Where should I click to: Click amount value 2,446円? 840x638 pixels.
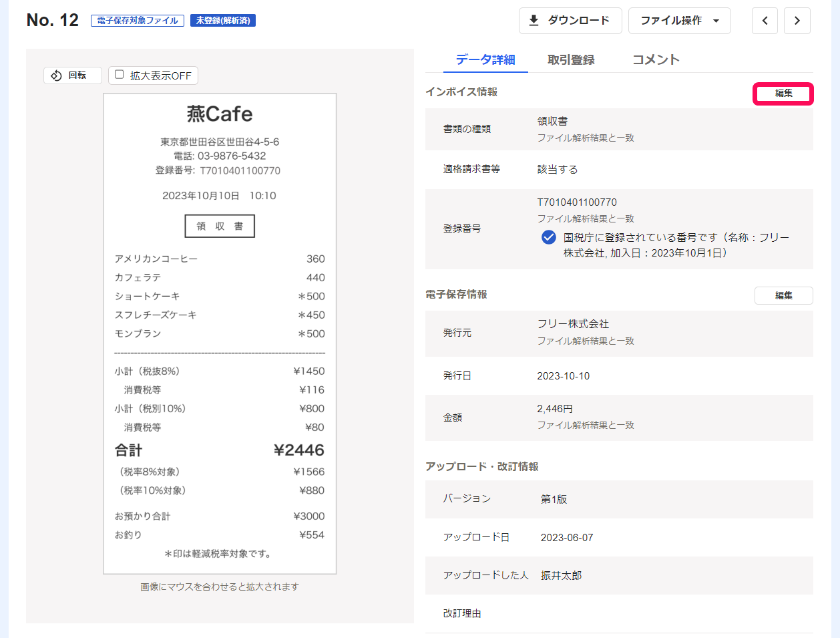point(555,408)
